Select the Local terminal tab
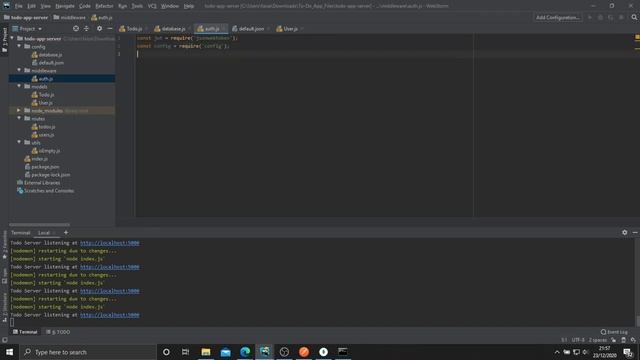Screen dimensions: 640x360 click(x=44, y=233)
